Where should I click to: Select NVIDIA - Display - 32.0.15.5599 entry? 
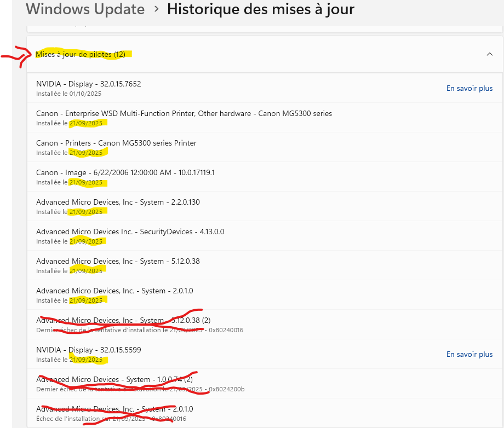265,354
